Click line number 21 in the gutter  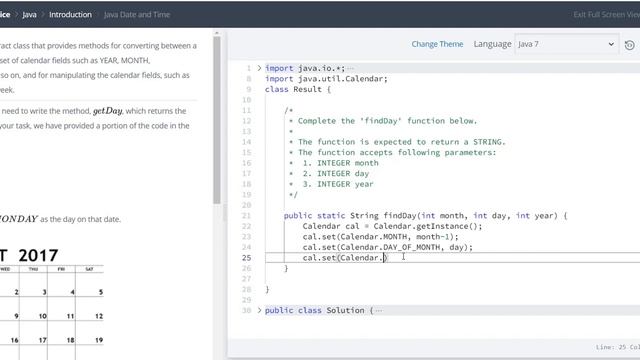click(x=247, y=216)
